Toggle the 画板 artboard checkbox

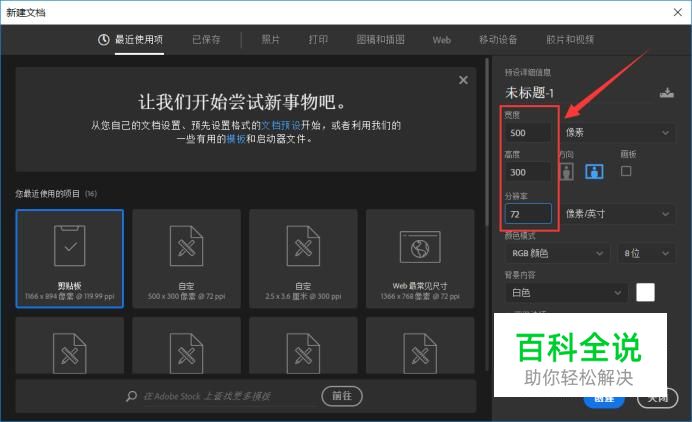pos(626,171)
